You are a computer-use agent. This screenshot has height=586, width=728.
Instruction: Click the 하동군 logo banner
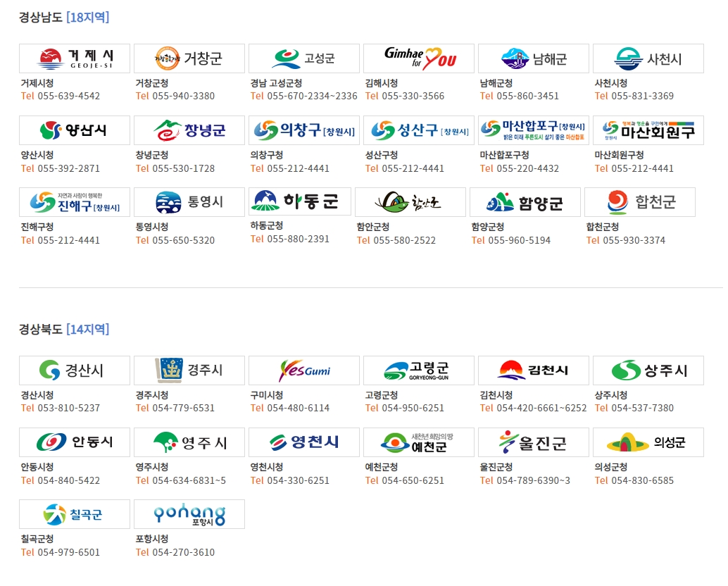[300, 201]
